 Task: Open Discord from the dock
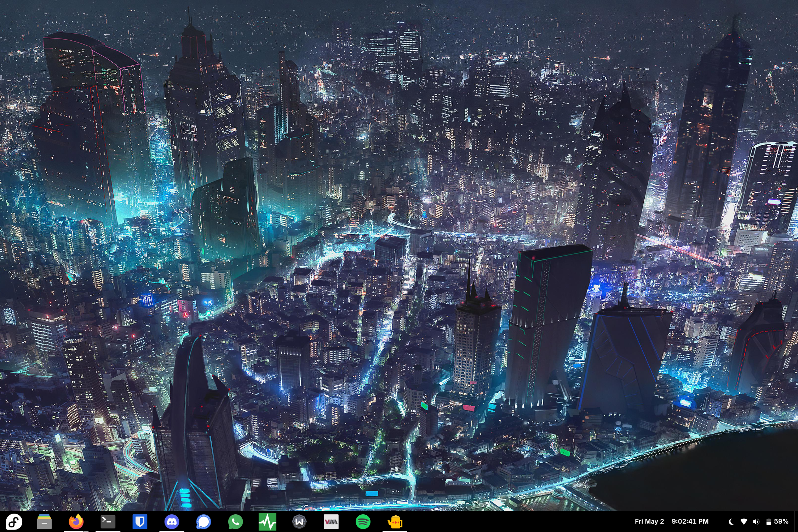(x=172, y=521)
